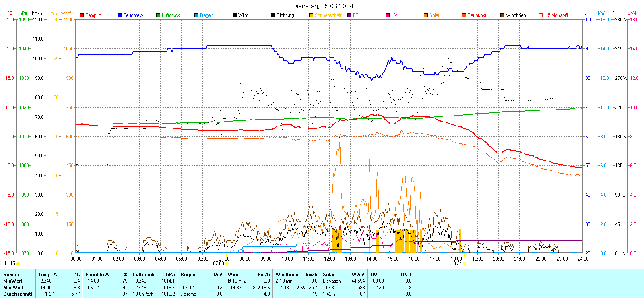
Task: Click the green Luftdruck legend marker
Action: click(x=158, y=15)
